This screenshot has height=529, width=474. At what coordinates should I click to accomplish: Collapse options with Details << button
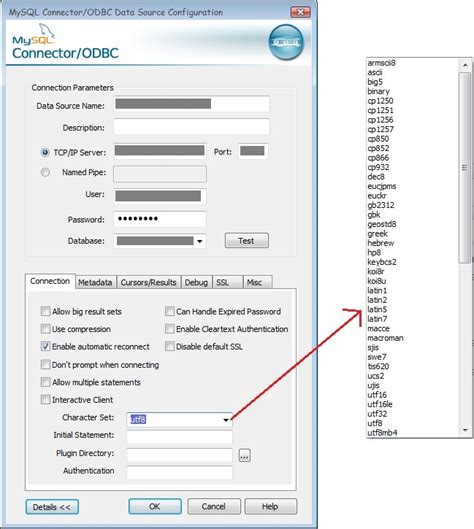(52, 507)
